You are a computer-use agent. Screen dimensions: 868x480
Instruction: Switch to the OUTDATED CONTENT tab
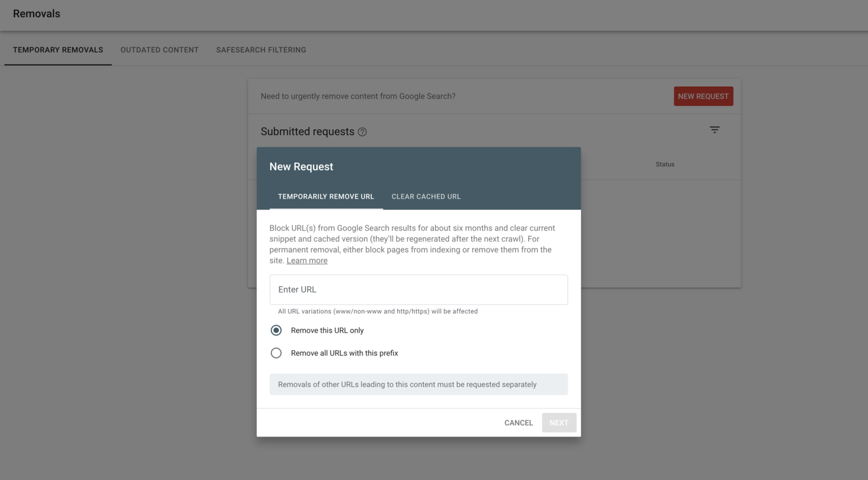159,50
